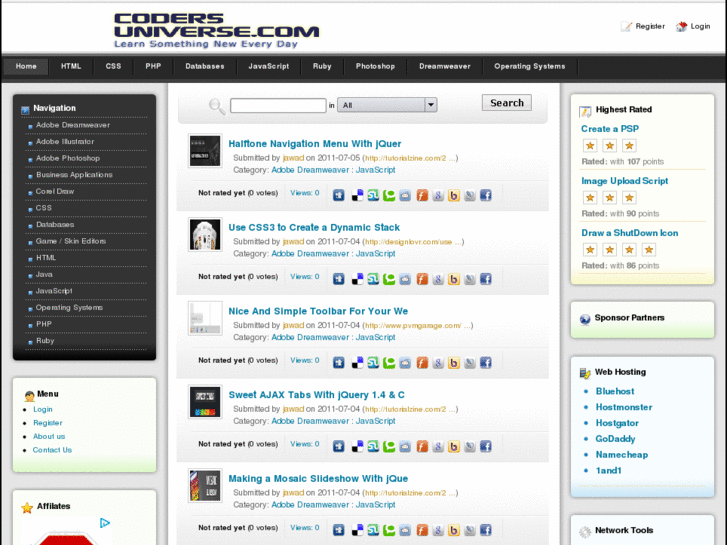This screenshot has height=545, width=727.
Task: Select the JavaScript menu tab
Action: (x=268, y=66)
